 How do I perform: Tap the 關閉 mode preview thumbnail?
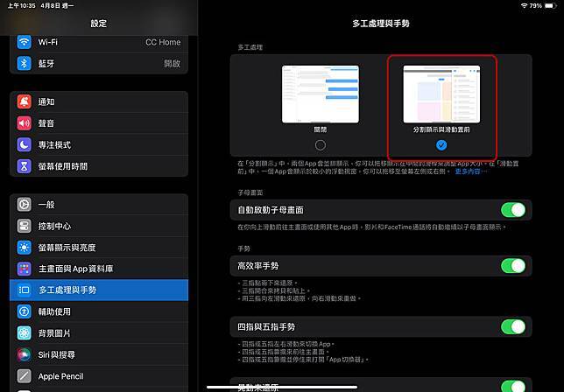pyautogui.click(x=321, y=94)
